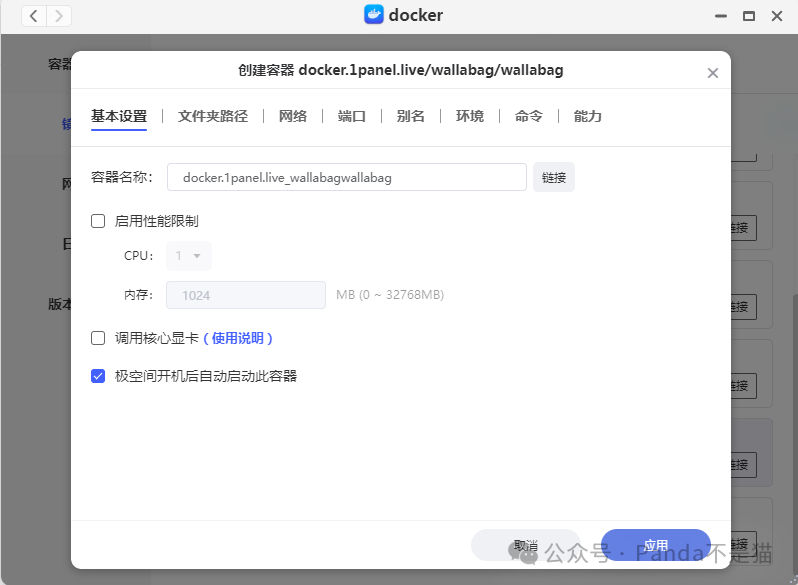Screen dimensions: 798x585
Task: Open the CPU count dropdown
Action: (x=189, y=256)
